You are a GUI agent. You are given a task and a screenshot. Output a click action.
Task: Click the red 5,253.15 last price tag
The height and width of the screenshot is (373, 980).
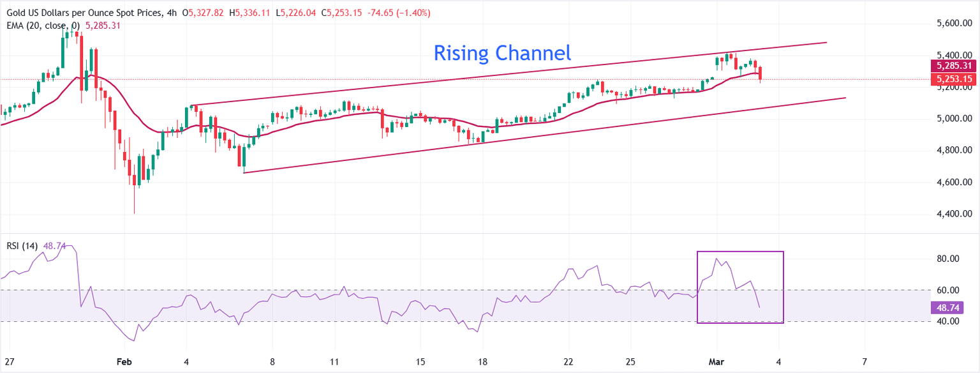pos(954,79)
